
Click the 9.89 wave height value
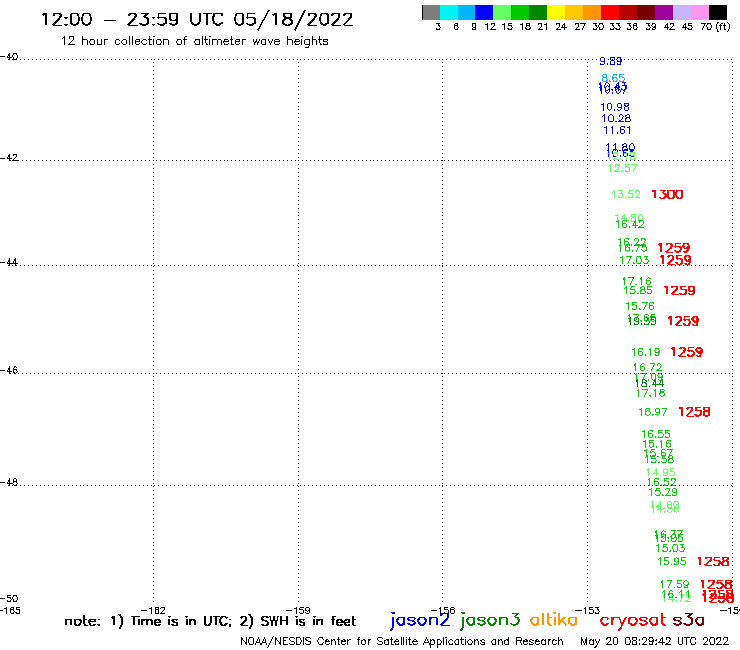(610, 61)
